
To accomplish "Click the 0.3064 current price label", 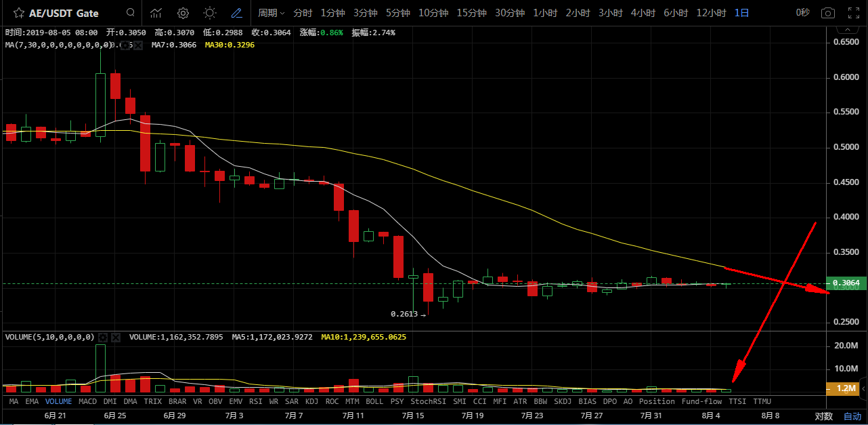I will tap(848, 283).
